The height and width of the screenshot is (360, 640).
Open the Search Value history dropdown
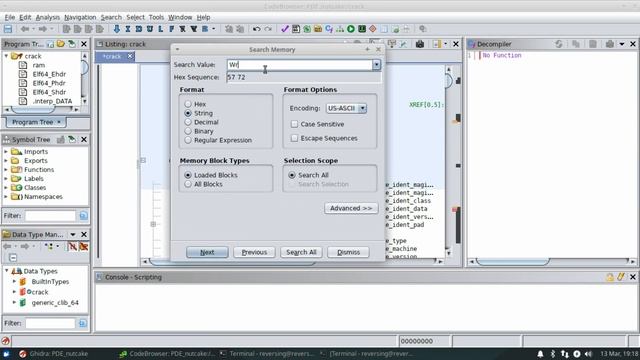click(376, 64)
